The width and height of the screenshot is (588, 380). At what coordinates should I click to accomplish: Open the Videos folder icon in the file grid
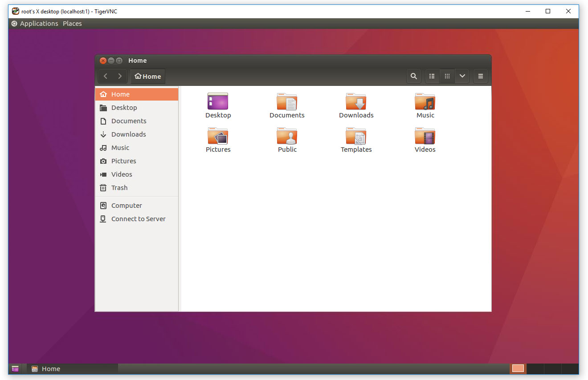pyautogui.click(x=425, y=136)
